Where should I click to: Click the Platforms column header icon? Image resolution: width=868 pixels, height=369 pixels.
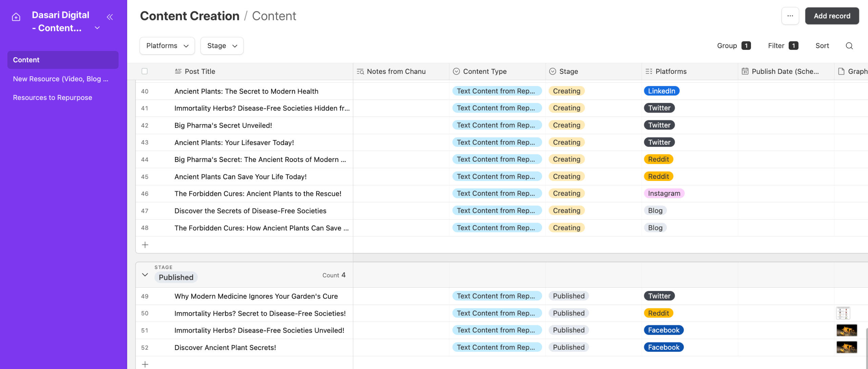(649, 71)
